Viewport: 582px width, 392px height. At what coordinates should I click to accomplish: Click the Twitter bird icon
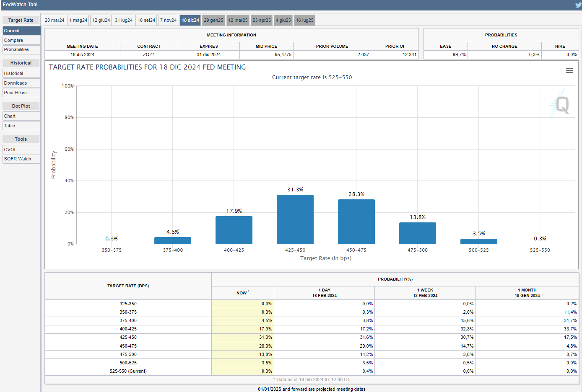[x=578, y=5]
